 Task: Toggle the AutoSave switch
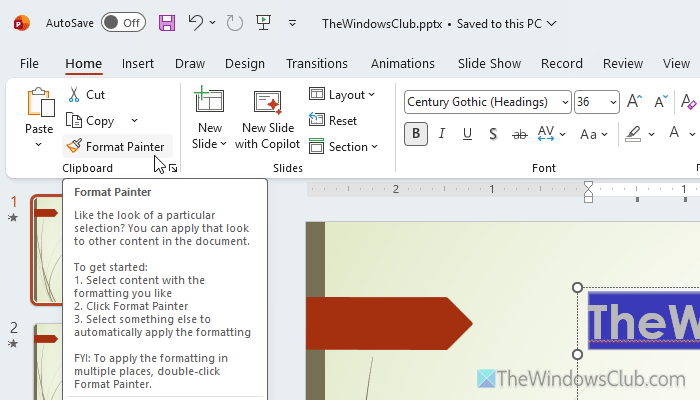pyautogui.click(x=123, y=23)
